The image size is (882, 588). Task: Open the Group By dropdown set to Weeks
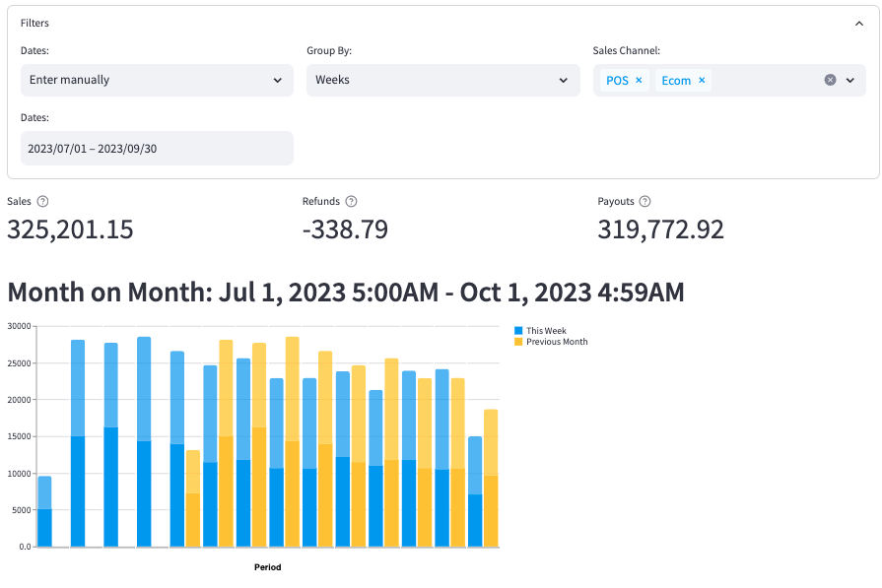coord(441,80)
